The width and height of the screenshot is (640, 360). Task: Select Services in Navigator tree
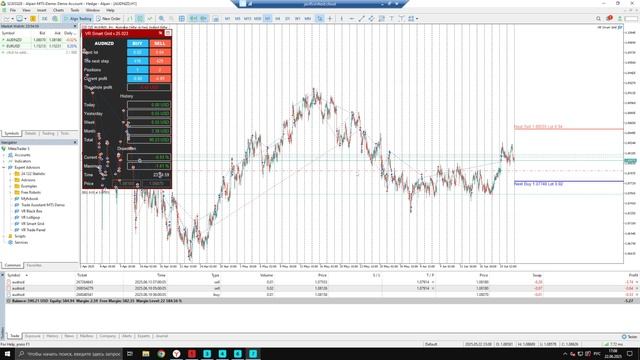pyautogui.click(x=21, y=242)
